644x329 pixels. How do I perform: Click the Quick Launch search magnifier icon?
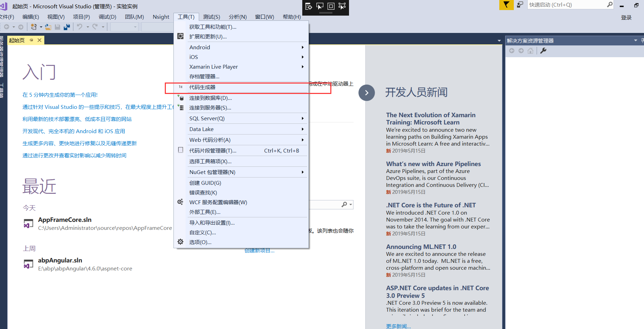610,5
